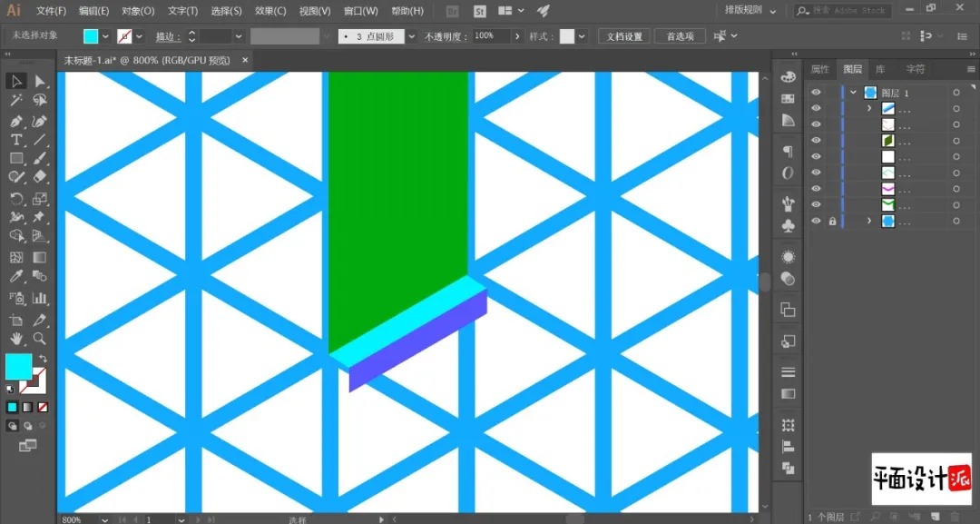The height and width of the screenshot is (524, 980).
Task: Open the fill color dropdown in control bar
Action: 105,36
